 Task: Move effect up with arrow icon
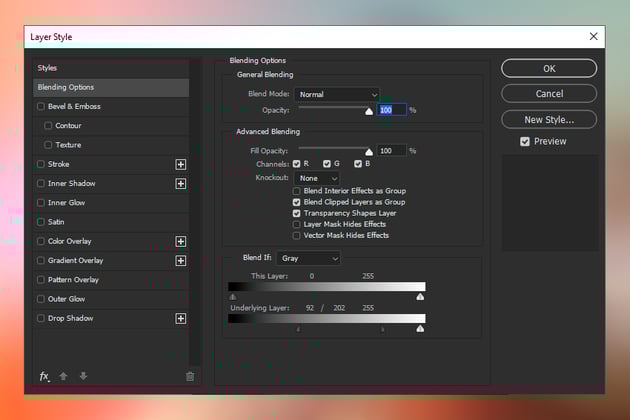pos(63,376)
